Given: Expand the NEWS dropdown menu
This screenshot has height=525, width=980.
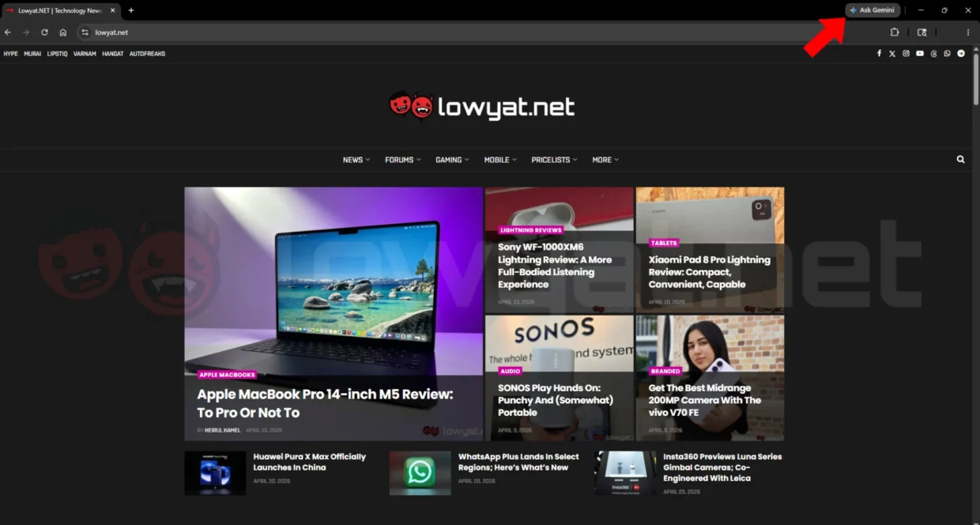Looking at the screenshot, I should pos(356,159).
